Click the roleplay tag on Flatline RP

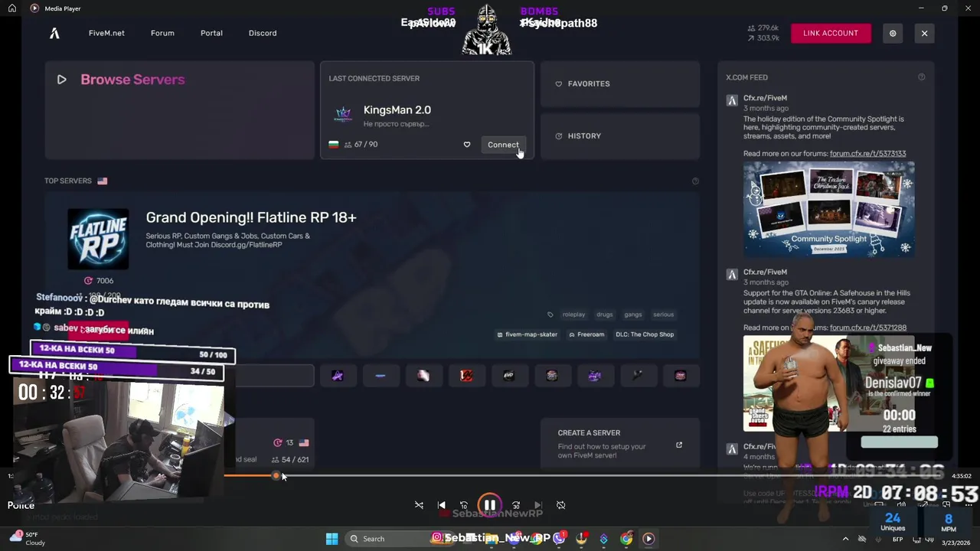coord(573,315)
